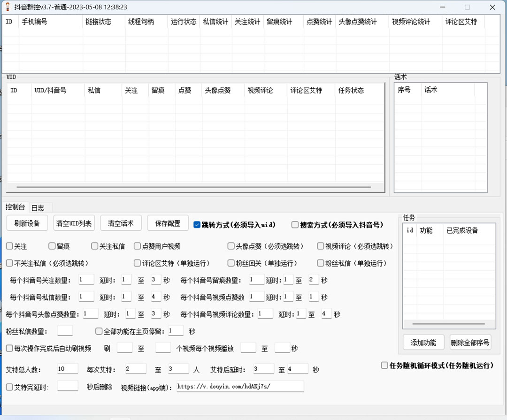Click the 清空话术 button

point(121,223)
